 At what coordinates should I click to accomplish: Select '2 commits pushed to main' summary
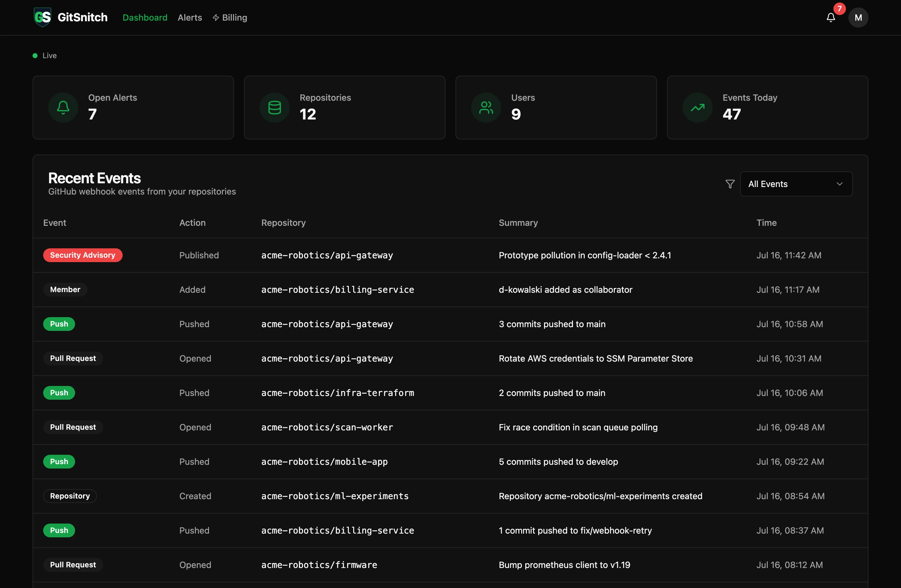[x=552, y=393]
